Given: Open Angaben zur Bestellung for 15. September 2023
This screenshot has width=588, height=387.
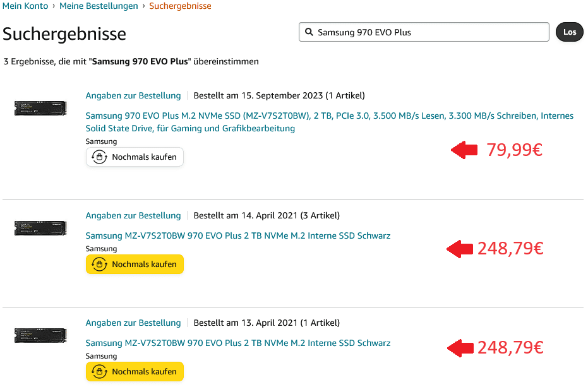Looking at the screenshot, I should [x=133, y=95].
